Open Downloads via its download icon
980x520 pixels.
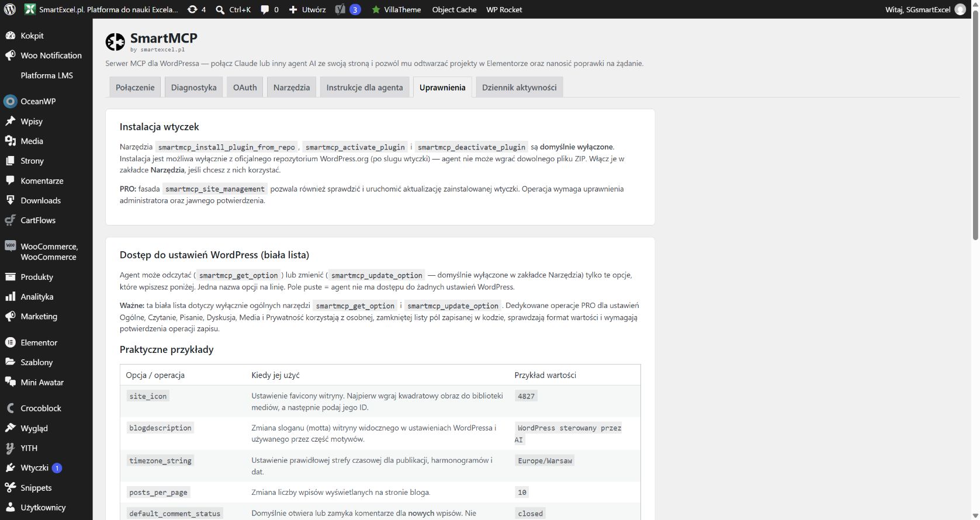[x=10, y=200]
